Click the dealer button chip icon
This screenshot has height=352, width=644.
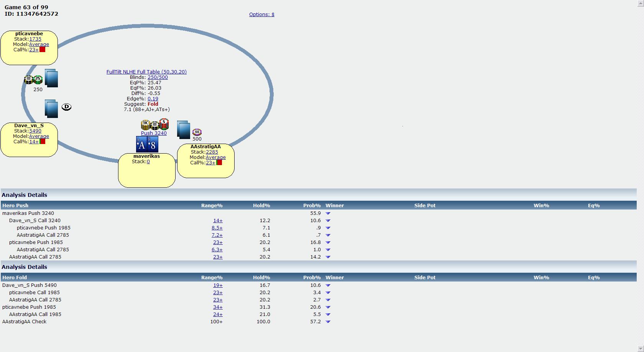coord(66,107)
